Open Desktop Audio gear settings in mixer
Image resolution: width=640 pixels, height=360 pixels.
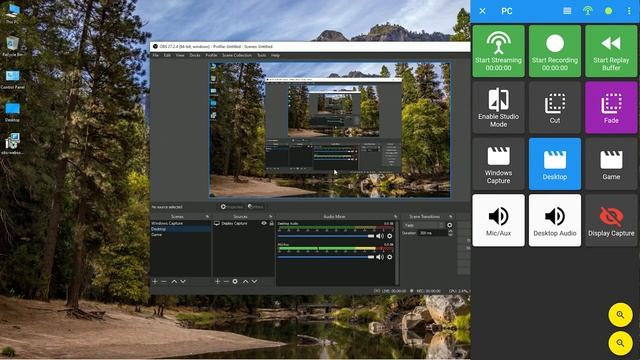point(389,236)
